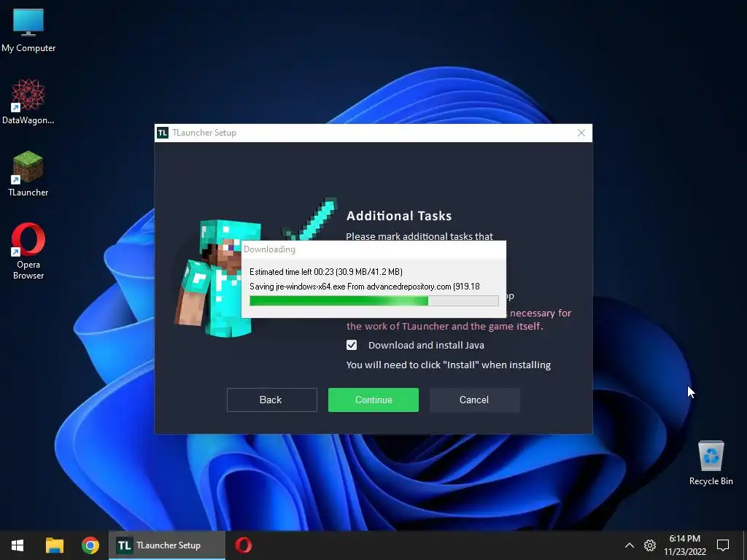Click the Additional Tasks heading

click(399, 216)
